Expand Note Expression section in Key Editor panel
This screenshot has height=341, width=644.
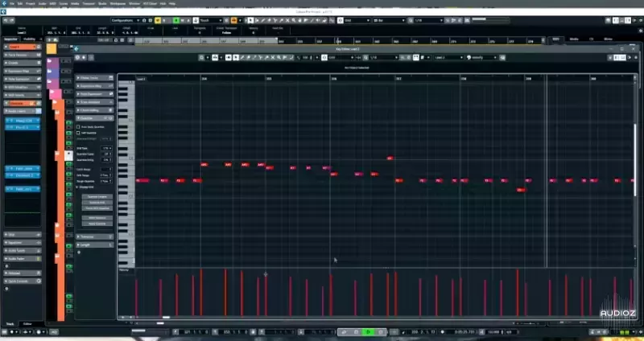[x=94, y=94]
